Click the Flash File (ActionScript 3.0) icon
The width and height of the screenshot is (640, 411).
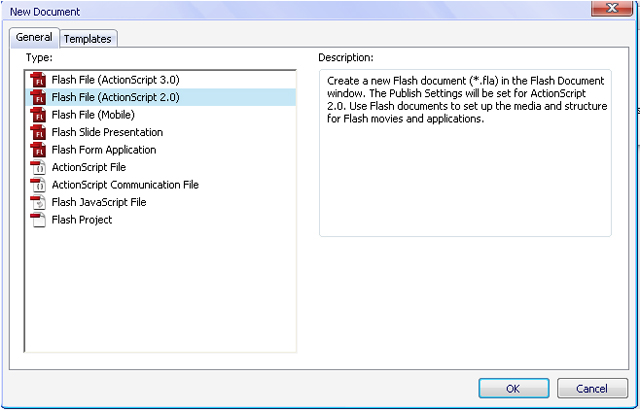[38, 80]
